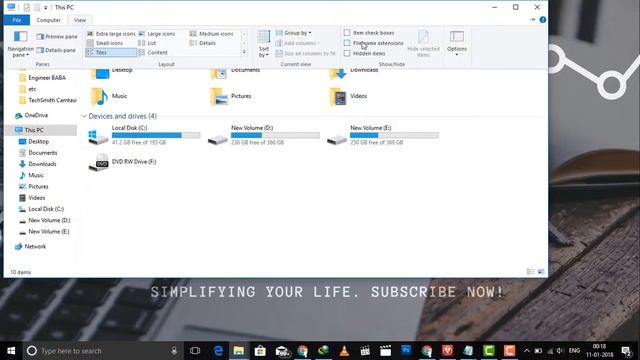
Task: Click the ENG language indicator
Action: [x=574, y=351]
